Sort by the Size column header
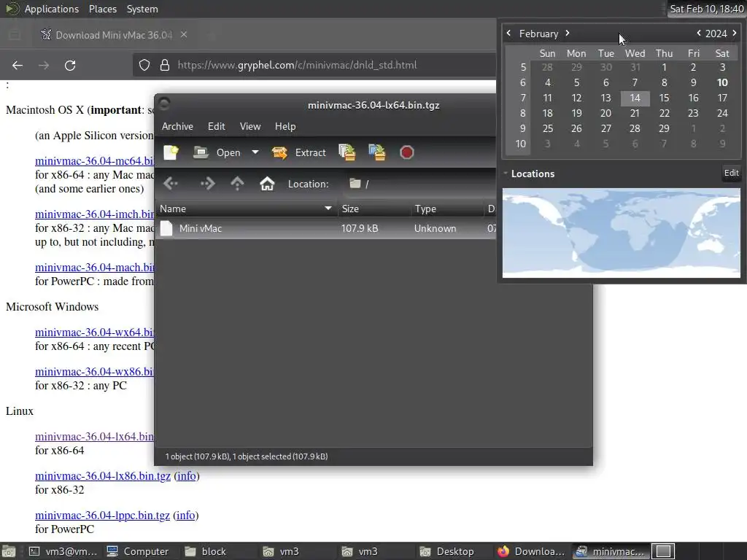Viewport: 747px width, 560px height. click(373, 209)
